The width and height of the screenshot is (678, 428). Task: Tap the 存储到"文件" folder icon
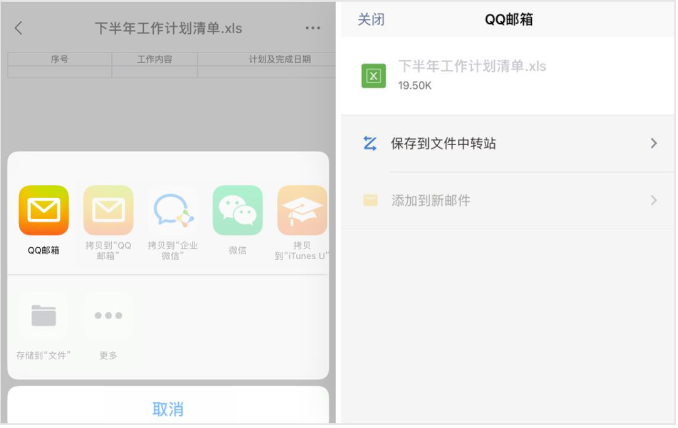point(44,316)
